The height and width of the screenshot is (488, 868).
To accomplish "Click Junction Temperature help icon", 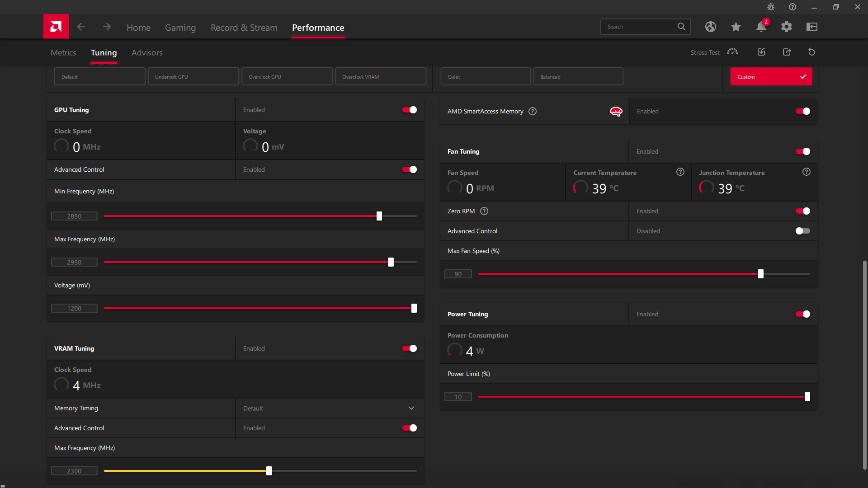I will coord(807,172).
